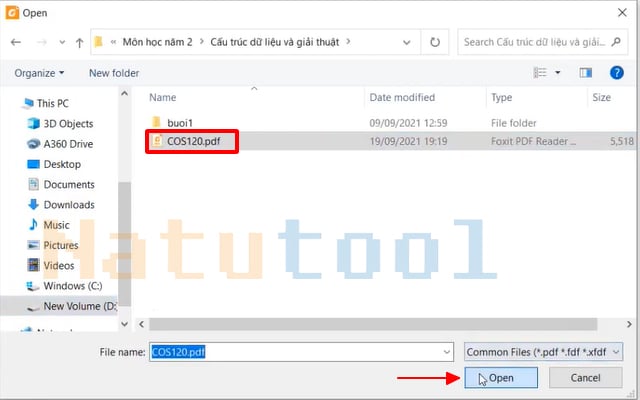
Task: Create a New folder
Action: pos(114,73)
